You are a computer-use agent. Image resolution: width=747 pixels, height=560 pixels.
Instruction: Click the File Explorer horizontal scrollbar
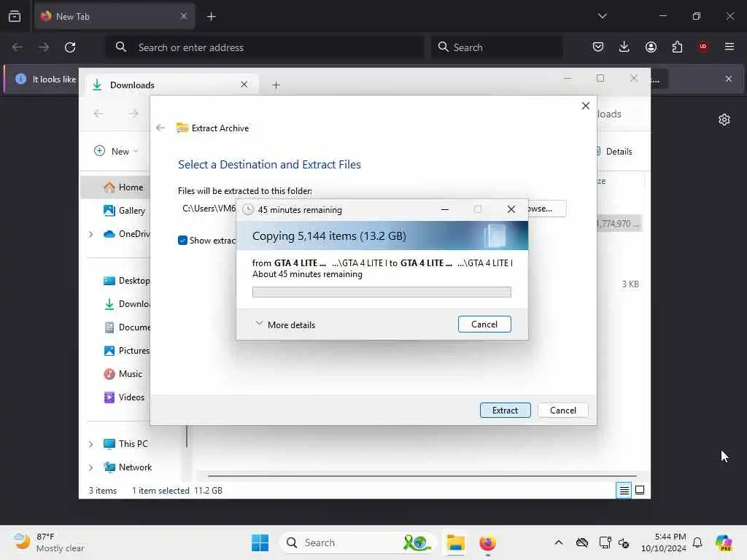[x=422, y=475]
